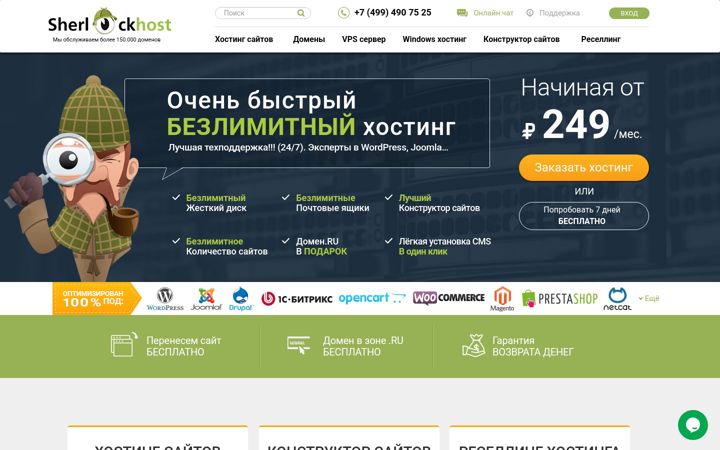Click the support clock icon
Image resolution: width=720 pixels, height=450 pixels.
click(530, 13)
